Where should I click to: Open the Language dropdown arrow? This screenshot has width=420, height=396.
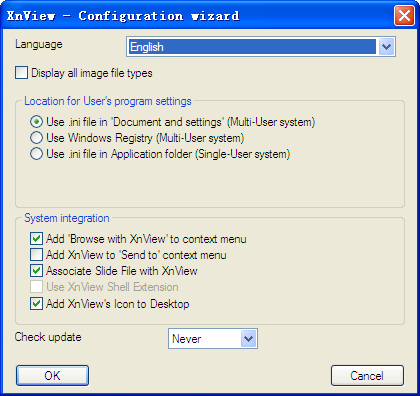(386, 47)
